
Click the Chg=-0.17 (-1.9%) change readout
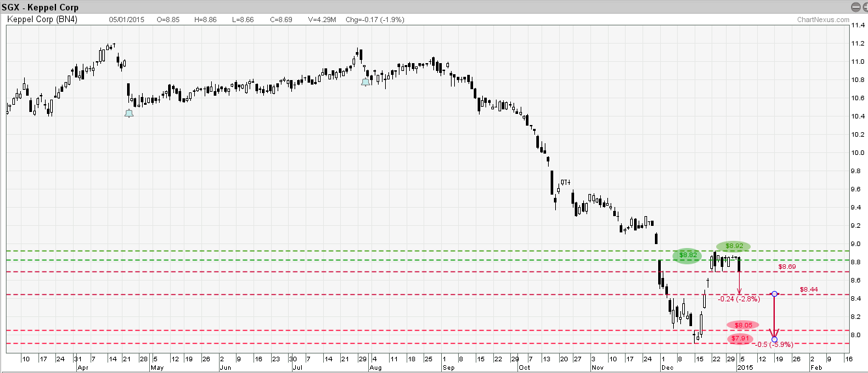[x=375, y=20]
